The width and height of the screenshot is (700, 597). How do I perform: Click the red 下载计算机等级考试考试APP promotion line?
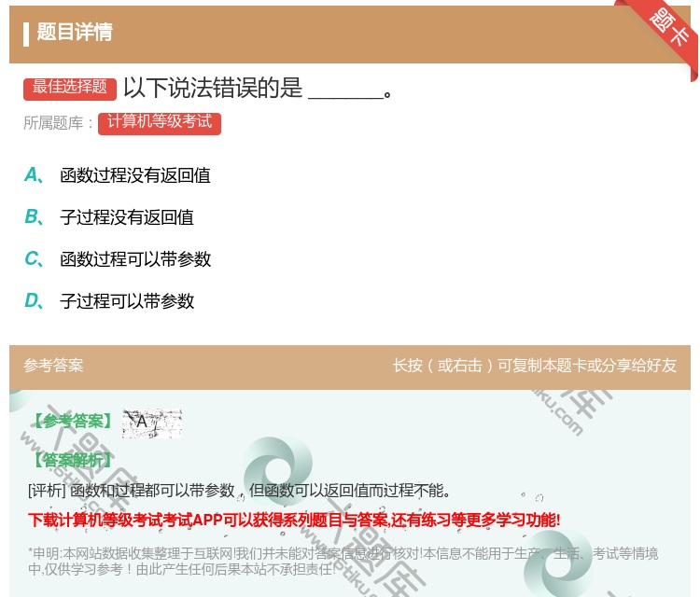click(294, 520)
